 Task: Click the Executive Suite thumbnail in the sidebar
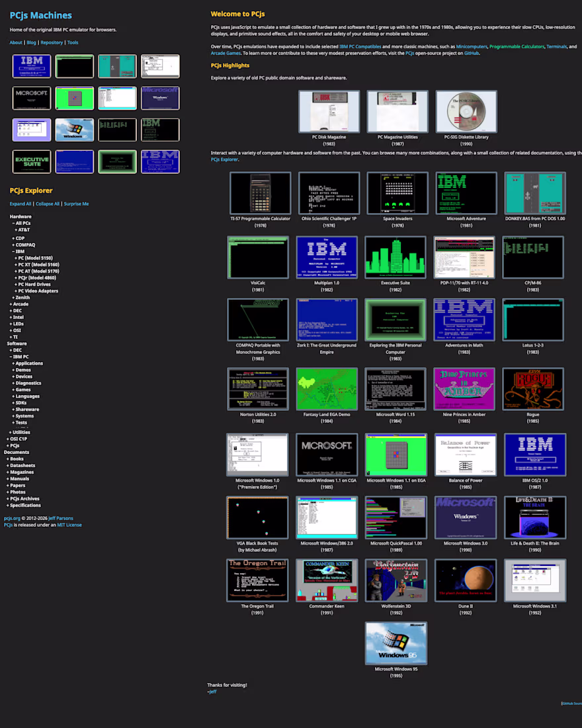point(32,161)
